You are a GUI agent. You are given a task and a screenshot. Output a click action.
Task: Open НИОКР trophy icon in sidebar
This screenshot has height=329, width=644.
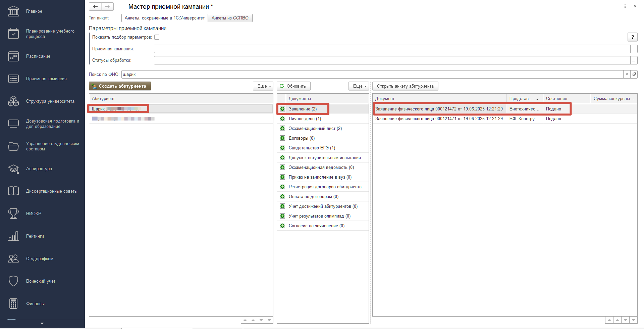click(x=13, y=214)
